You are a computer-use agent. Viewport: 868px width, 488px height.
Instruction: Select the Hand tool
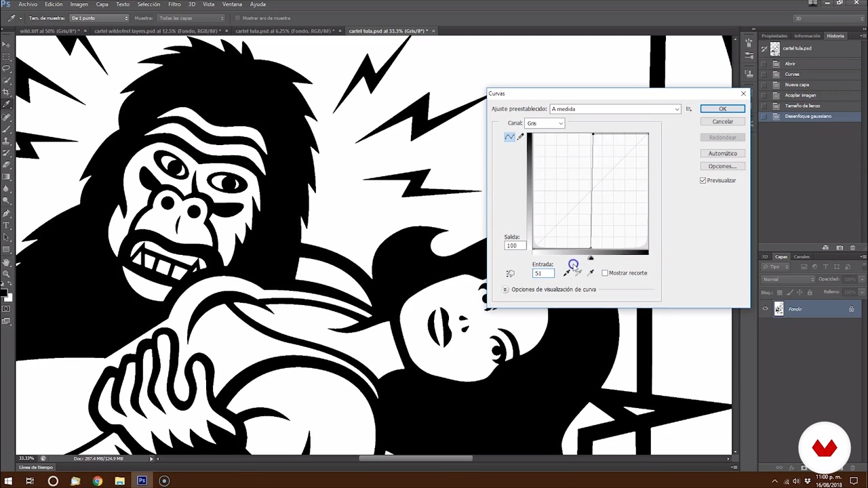(x=6, y=262)
